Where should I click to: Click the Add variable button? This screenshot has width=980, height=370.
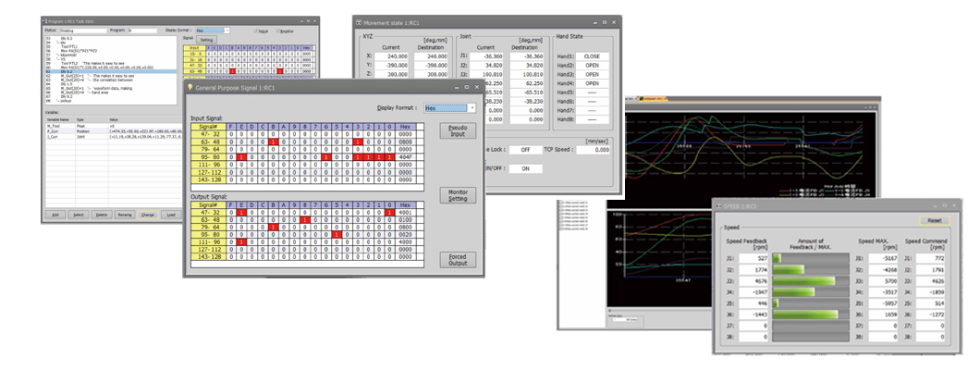point(55,214)
